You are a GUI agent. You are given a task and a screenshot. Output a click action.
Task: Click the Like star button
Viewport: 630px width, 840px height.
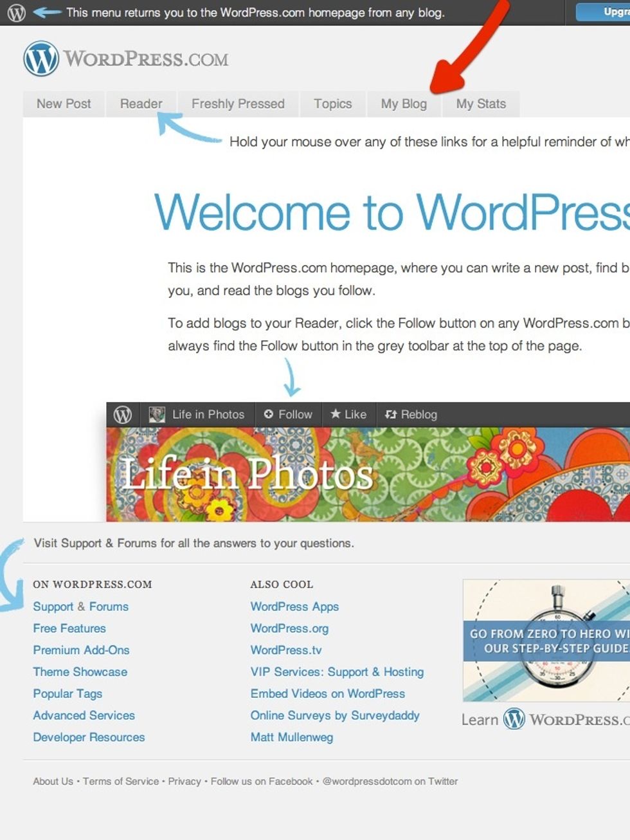point(348,415)
